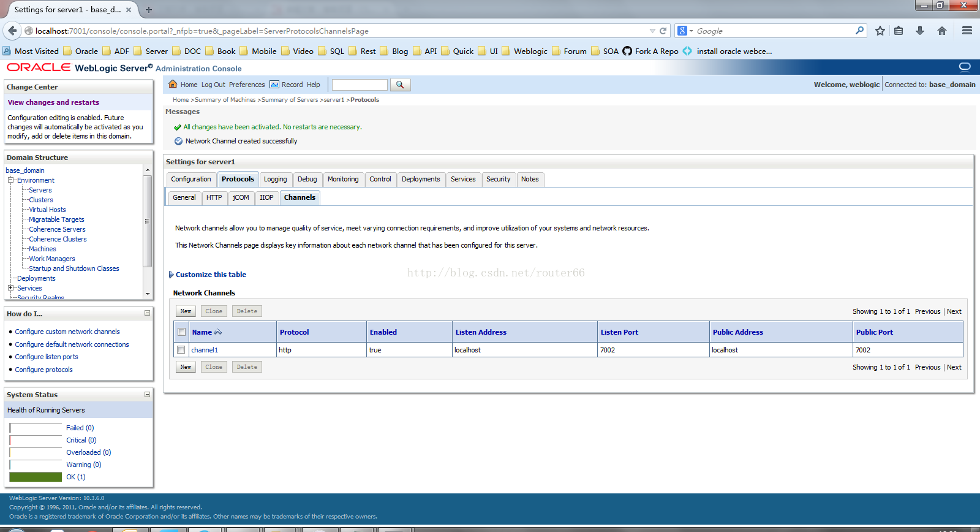Open the Deployments tab
The image size is (980, 532).
(x=421, y=179)
